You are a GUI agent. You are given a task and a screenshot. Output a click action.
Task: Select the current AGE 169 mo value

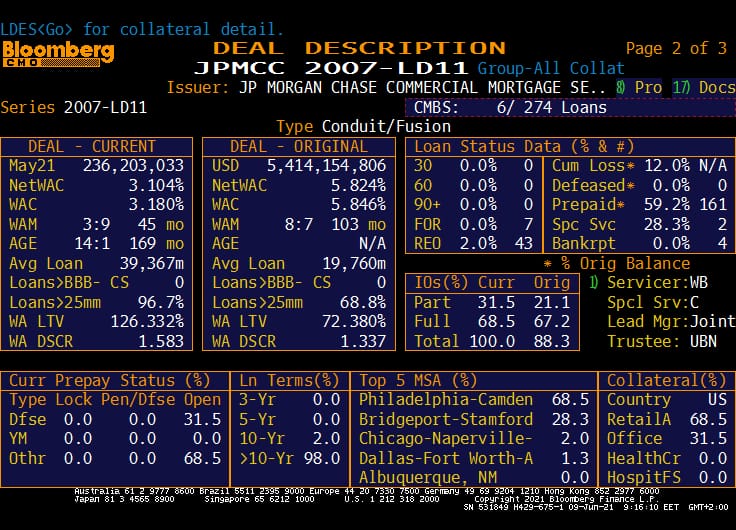pos(156,244)
